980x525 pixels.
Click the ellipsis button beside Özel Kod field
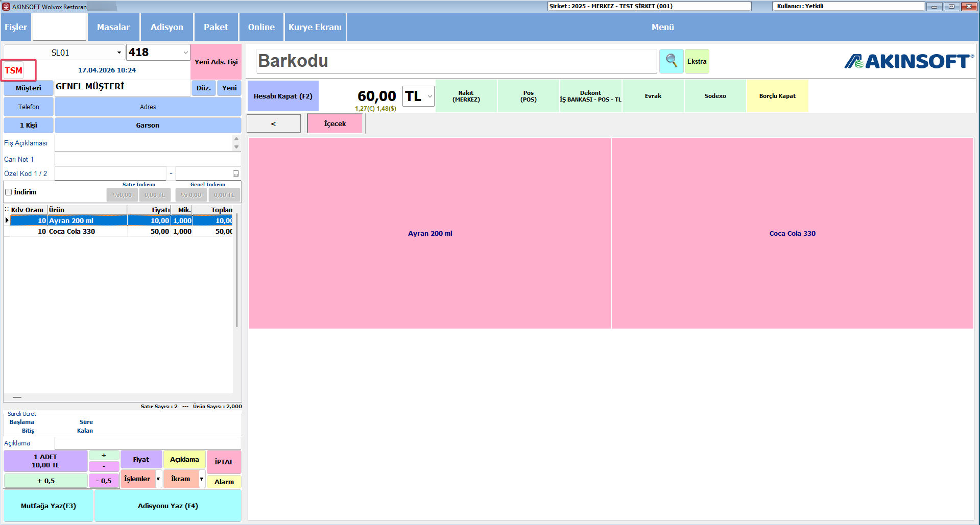[x=236, y=174]
